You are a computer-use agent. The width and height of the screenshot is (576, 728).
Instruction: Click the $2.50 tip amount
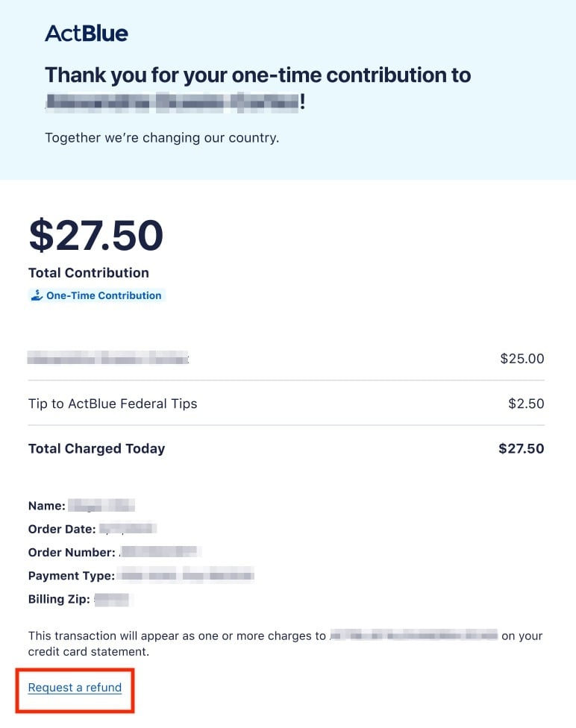(526, 404)
